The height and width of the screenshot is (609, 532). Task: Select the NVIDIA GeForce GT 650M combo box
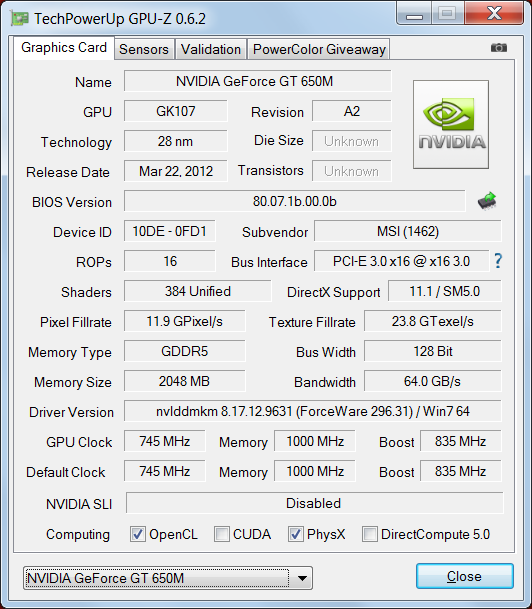point(168,578)
